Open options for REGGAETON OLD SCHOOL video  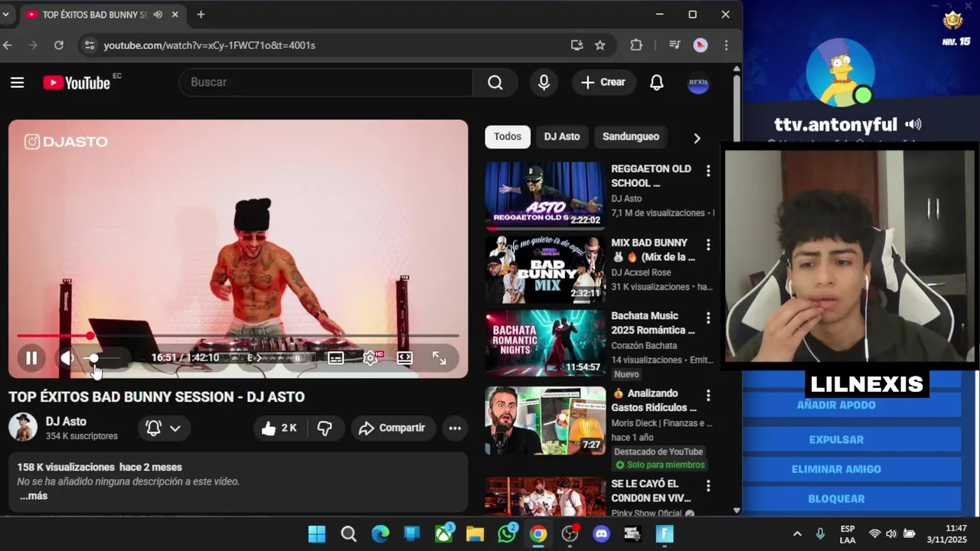[707, 171]
